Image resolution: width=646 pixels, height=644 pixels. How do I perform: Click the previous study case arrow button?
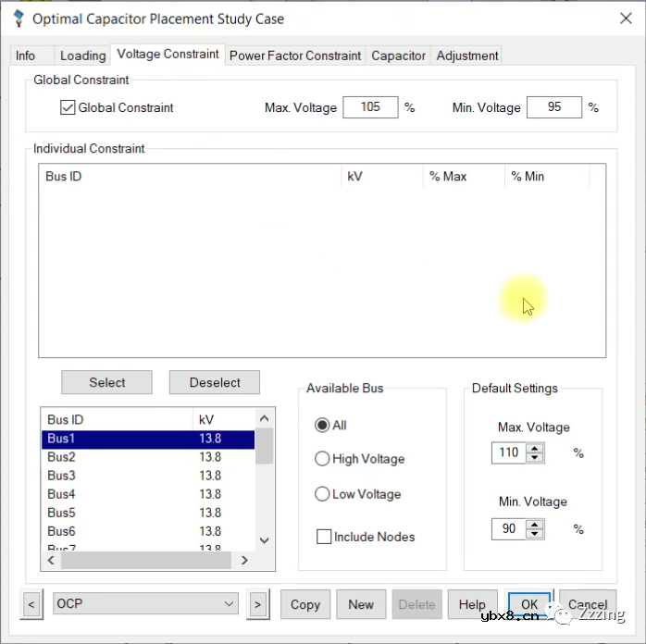pos(31,604)
